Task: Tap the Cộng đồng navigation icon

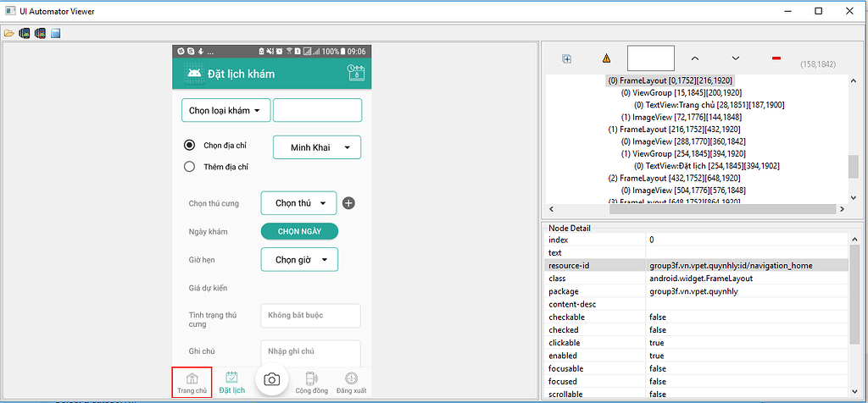Action: coord(312,378)
